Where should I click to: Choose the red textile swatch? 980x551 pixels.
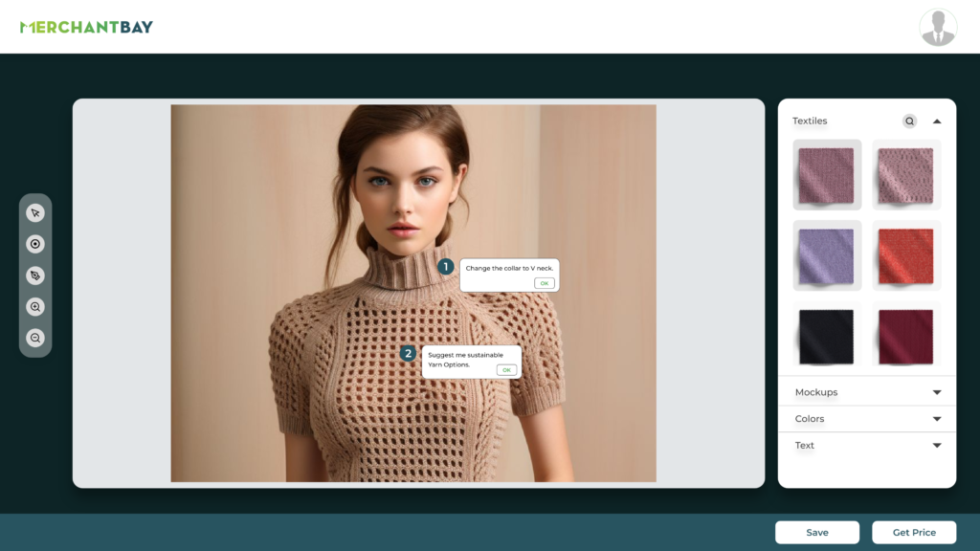coord(906,255)
